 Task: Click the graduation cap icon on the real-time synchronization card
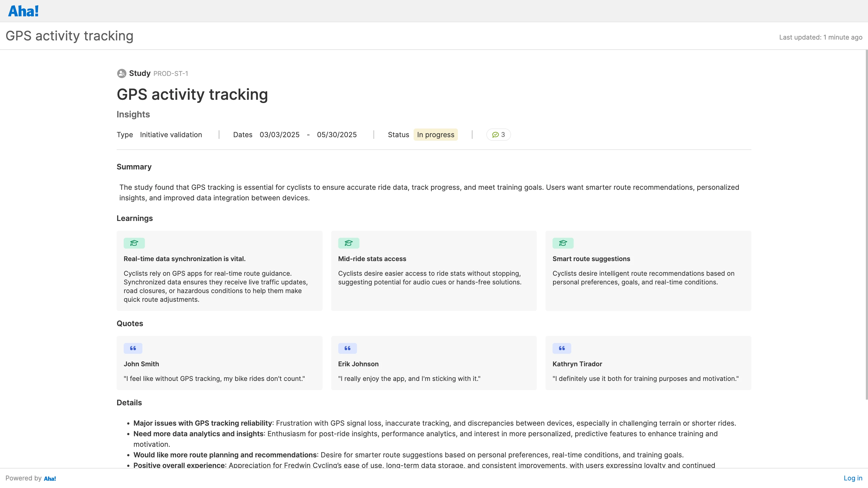134,243
